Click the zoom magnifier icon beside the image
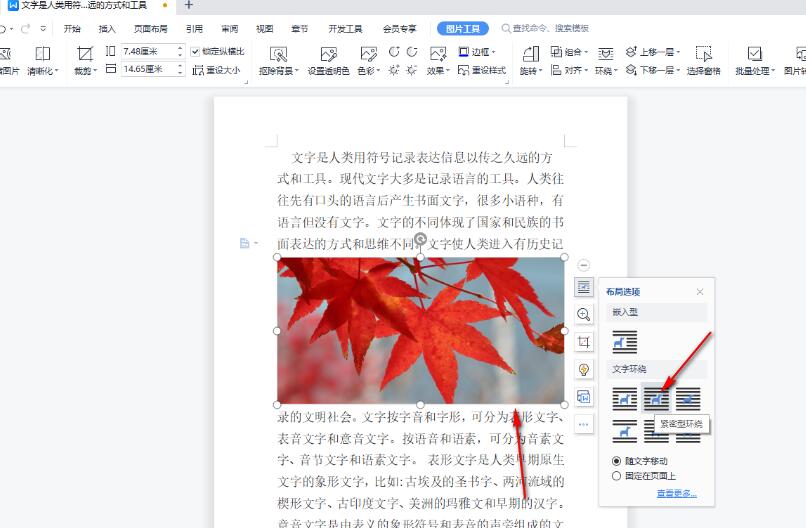 (x=584, y=314)
